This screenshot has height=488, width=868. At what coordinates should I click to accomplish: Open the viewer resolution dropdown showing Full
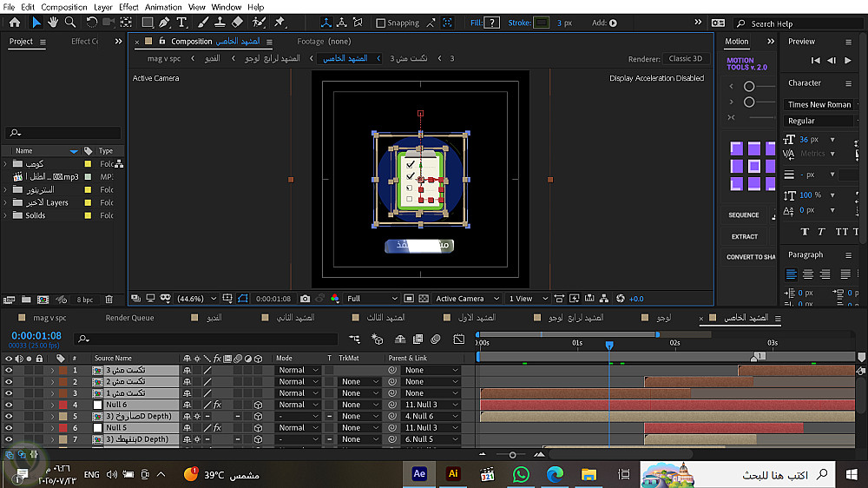pyautogui.click(x=372, y=299)
